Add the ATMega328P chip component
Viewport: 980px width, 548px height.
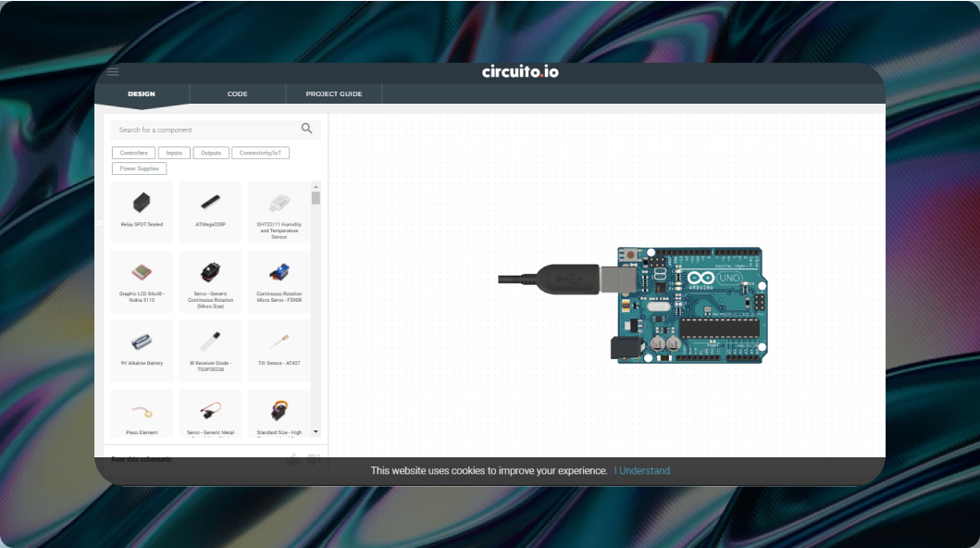[x=211, y=212]
